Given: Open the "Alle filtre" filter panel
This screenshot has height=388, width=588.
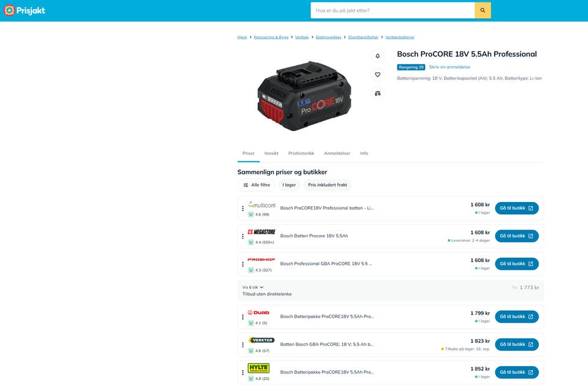Looking at the screenshot, I should click(x=257, y=185).
